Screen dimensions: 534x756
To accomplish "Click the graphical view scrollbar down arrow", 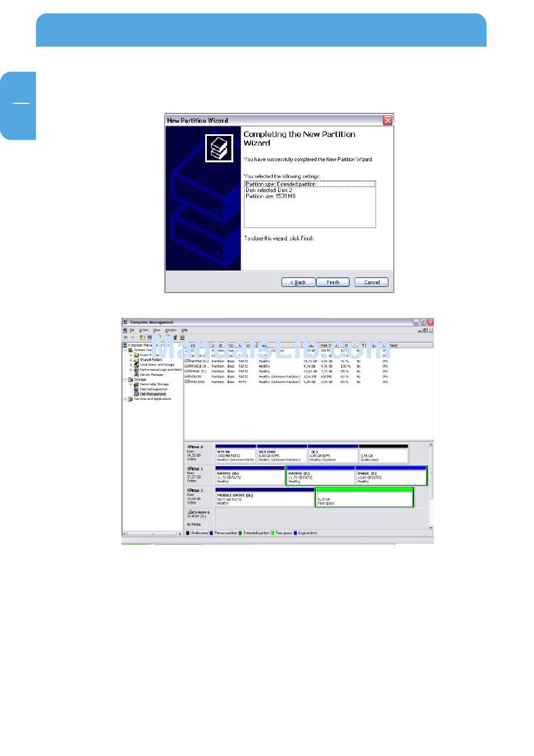I will 431,527.
